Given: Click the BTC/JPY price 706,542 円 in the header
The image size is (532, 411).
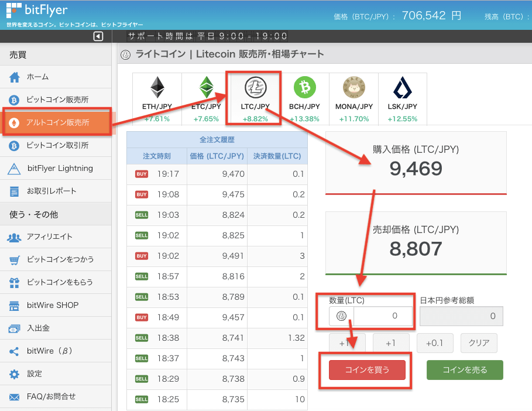Looking at the screenshot, I should (x=431, y=16).
